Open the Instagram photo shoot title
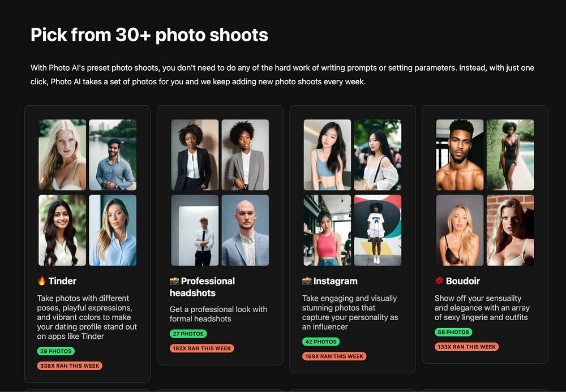Viewport: 566px width, 392px height. (x=335, y=281)
